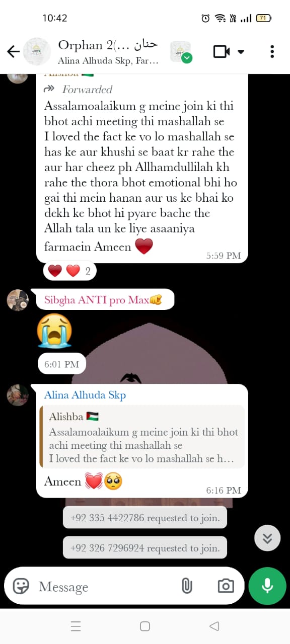Tap the Alina Alhuda Skp sender name
Screen dimensions: 290x644
click(85, 395)
